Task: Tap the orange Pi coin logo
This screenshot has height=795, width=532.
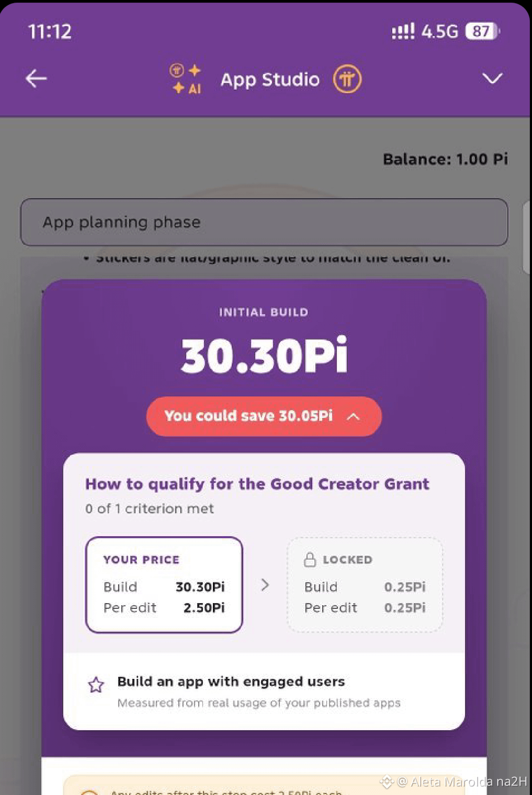Action: point(347,79)
